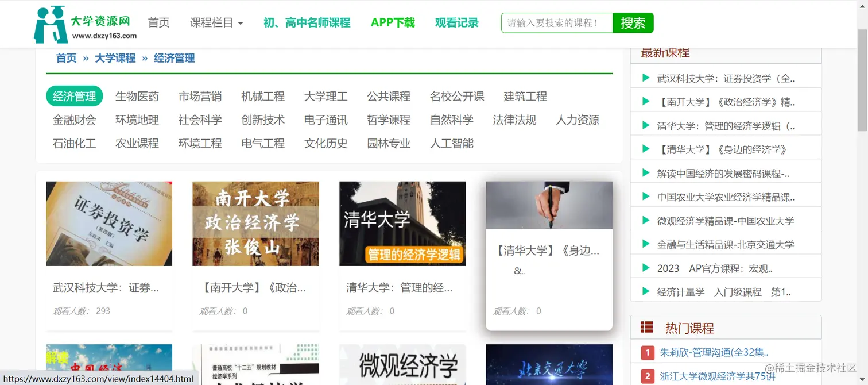
Task: Select the 大学理工 category
Action: click(x=325, y=96)
